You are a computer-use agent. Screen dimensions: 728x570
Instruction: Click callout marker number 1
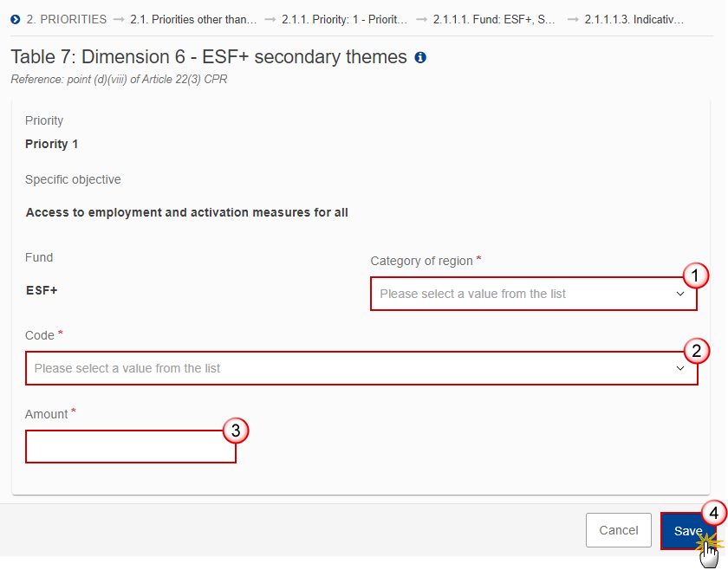coord(695,275)
